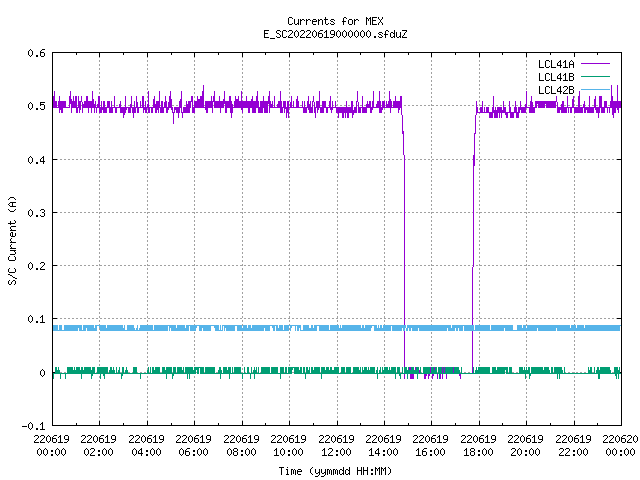Image resolution: width=640 pixels, height=480 pixels.
Task: Click the x-axis tick '220619 20:00'
Action: (x=526, y=446)
